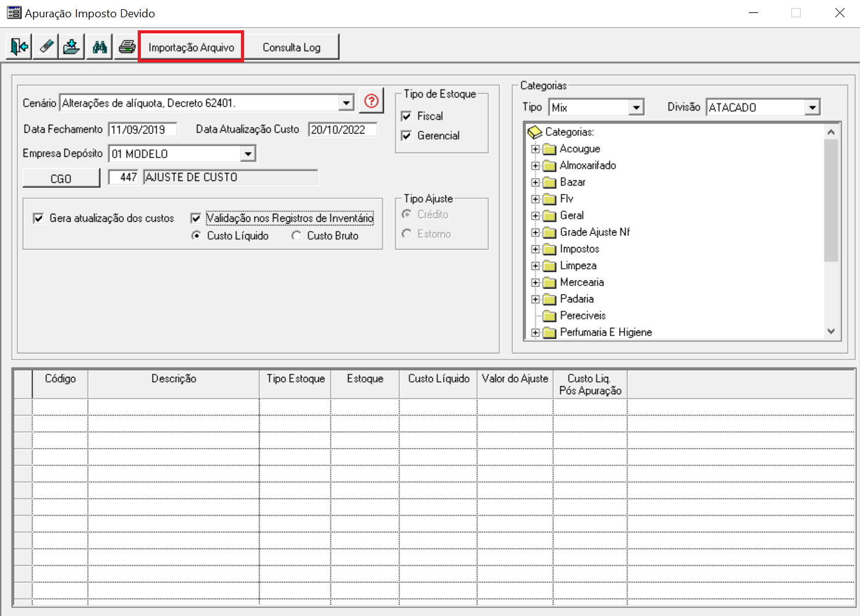
Task: Select the Impostos category
Action: click(580, 249)
